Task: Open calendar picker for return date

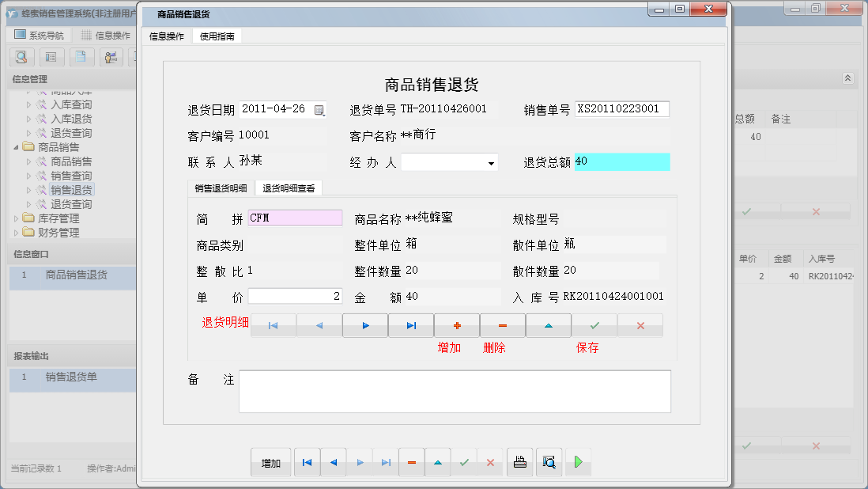Action: pos(319,110)
